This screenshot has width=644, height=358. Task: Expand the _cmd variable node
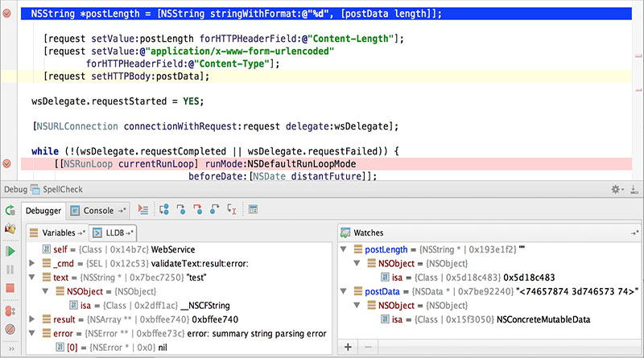pos(31,263)
